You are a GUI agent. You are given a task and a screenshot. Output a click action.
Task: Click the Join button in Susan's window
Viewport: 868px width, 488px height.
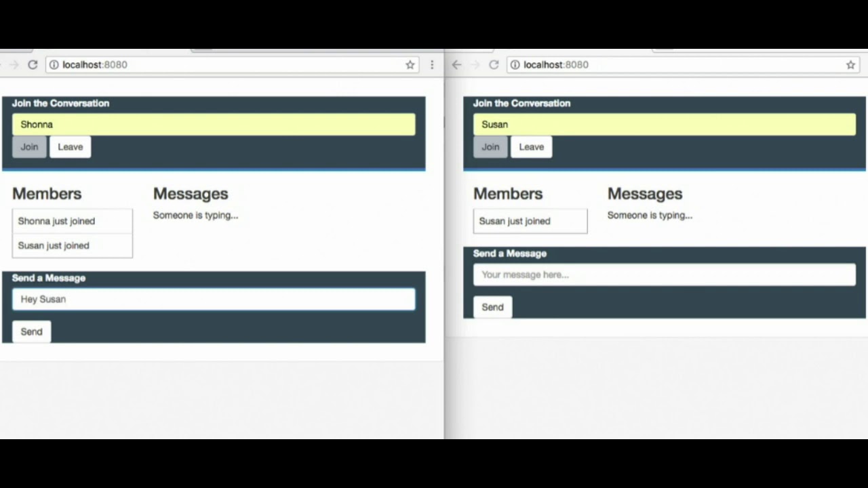click(x=490, y=147)
